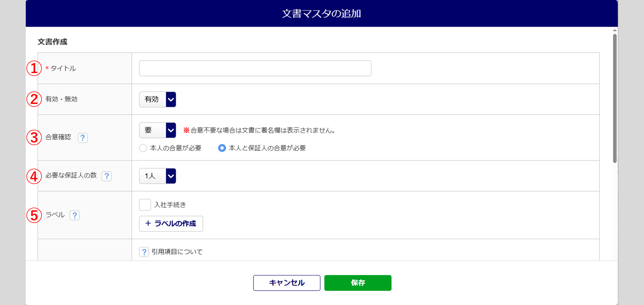Click the plus icon in ラベルの作成
This screenshot has width=644, height=305.
pyautogui.click(x=148, y=223)
